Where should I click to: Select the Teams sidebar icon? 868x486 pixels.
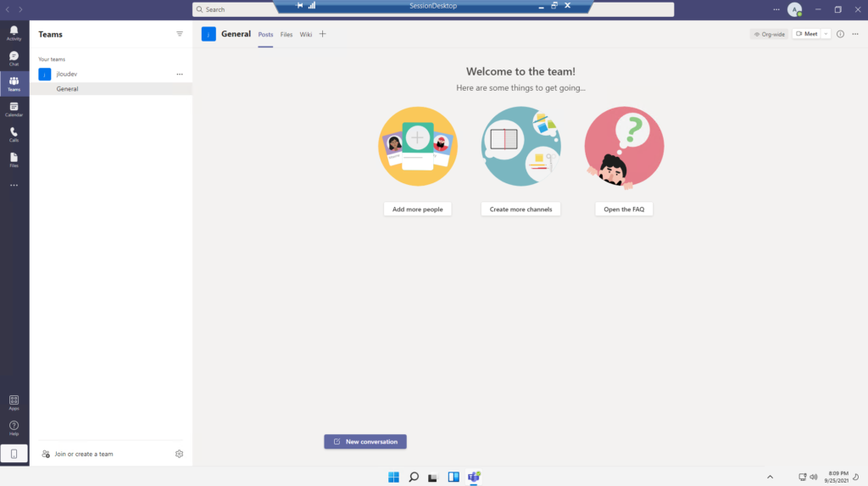coord(14,84)
